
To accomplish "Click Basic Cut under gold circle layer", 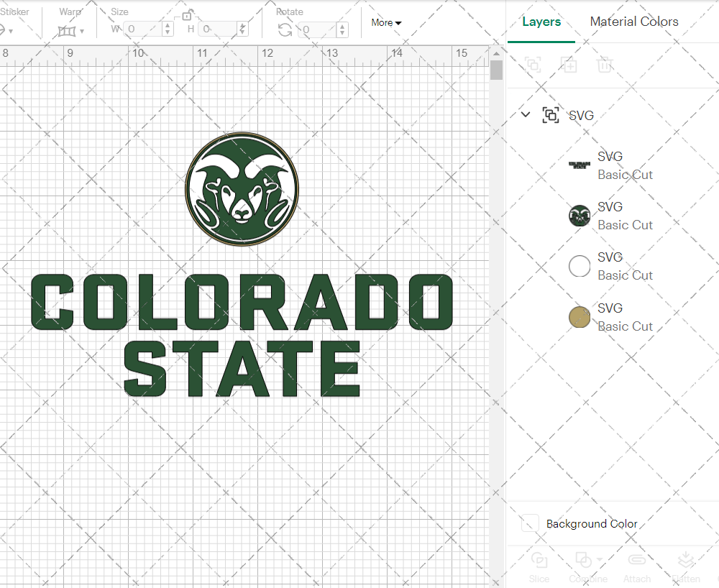I will pos(625,326).
